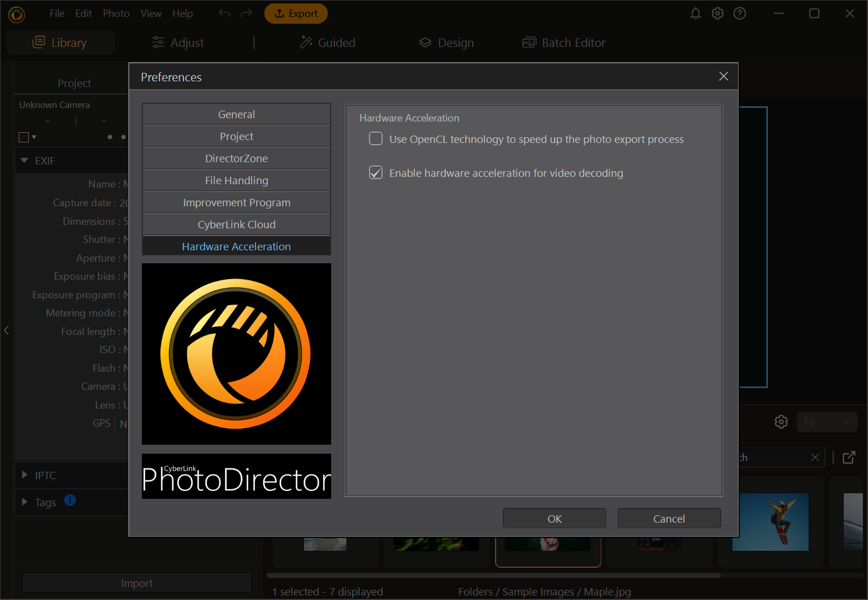Select the snowboarder photo thumbnail
868x600 pixels.
770,522
